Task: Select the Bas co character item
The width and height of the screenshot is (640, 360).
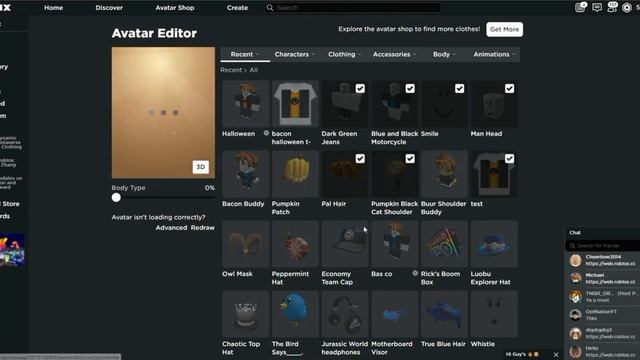Action: click(395, 244)
